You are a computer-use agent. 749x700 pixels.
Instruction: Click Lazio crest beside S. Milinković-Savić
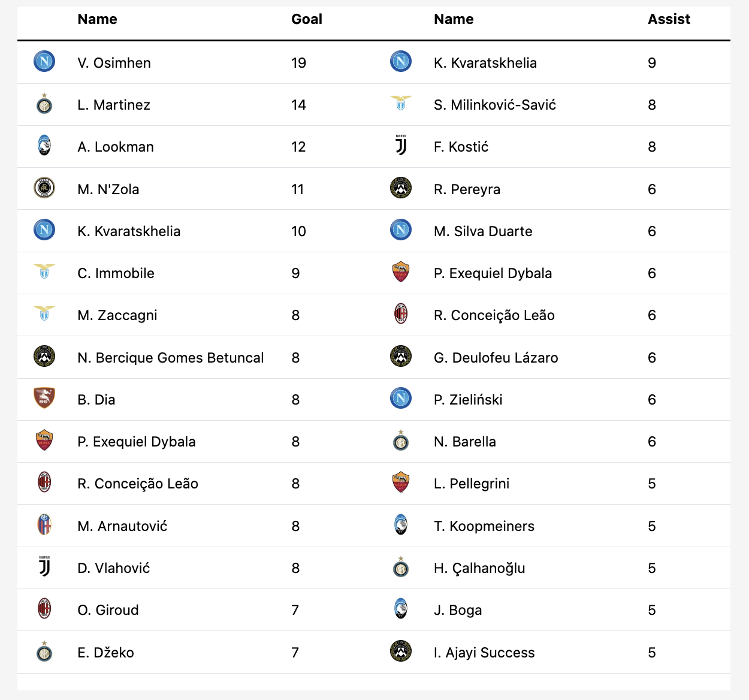click(401, 103)
